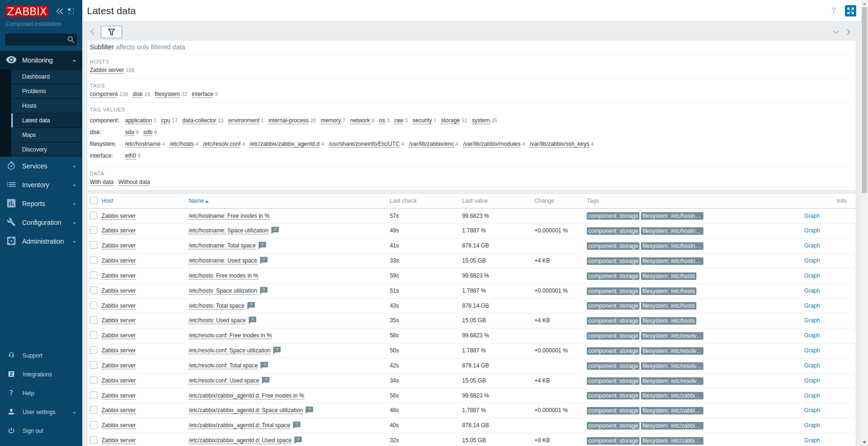Show description for /etc/hosts: Used space

click(253, 320)
